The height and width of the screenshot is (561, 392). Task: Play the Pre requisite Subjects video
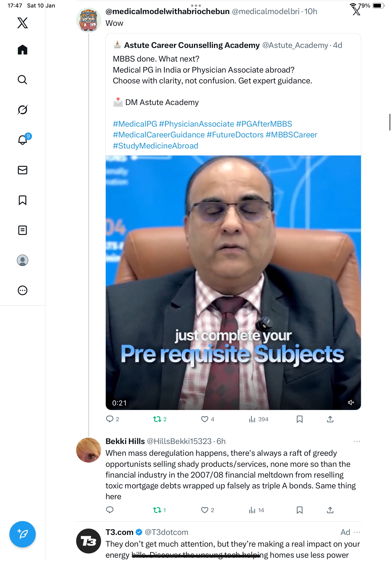(233, 283)
